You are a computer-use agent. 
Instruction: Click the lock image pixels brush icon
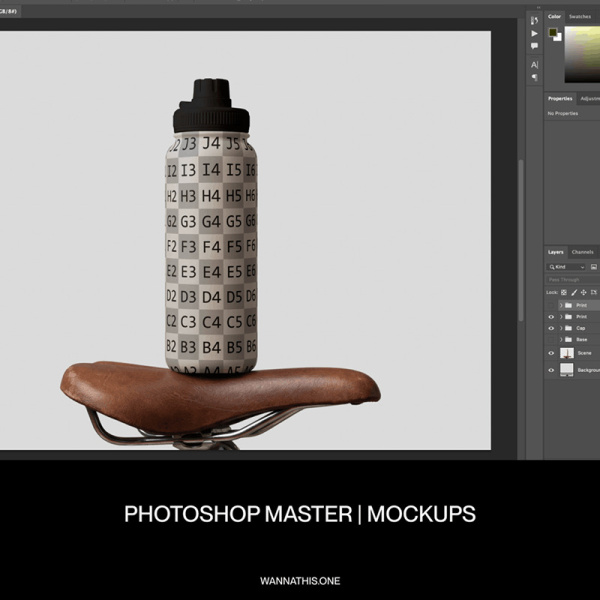574,292
